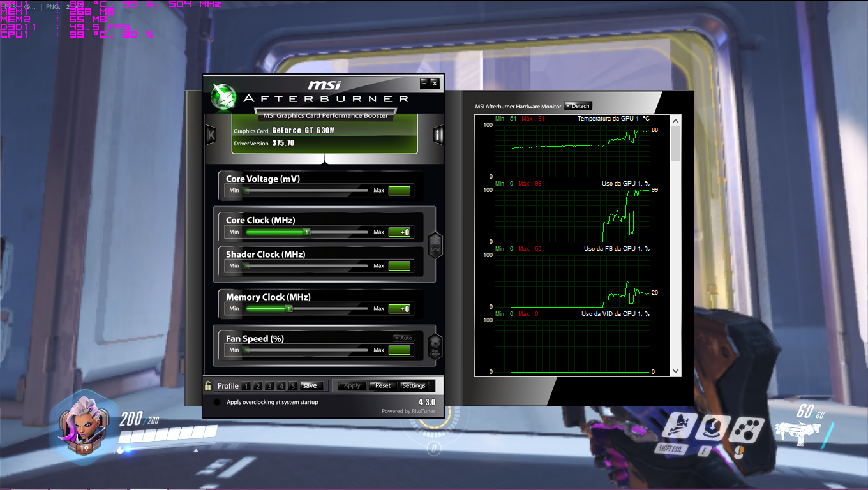The height and width of the screenshot is (490, 868).
Task: Click the Uso da VID da CPU graph
Action: point(573,346)
